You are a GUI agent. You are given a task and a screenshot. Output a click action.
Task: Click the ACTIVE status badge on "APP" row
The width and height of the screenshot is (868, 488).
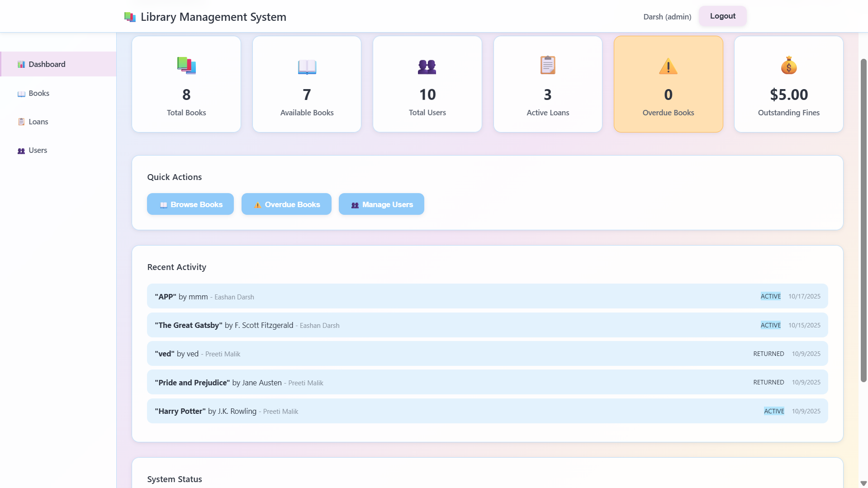pyautogui.click(x=770, y=296)
